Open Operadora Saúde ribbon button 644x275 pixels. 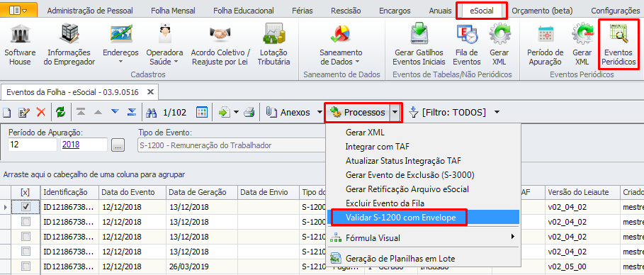pos(164,45)
